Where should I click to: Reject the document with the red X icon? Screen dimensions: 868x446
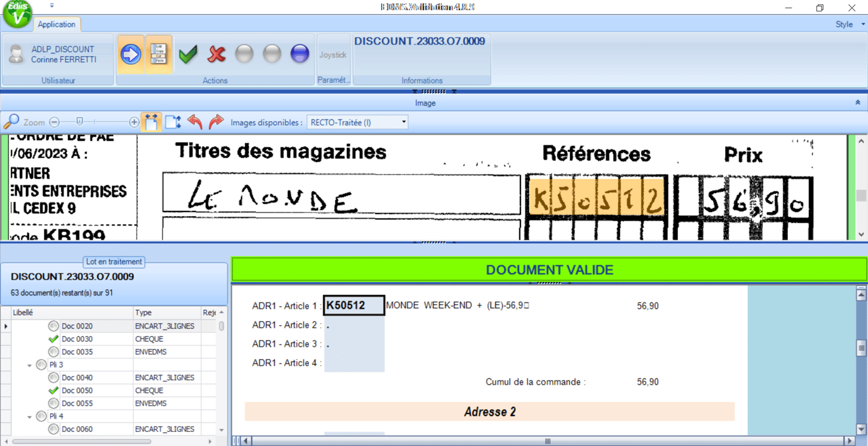tap(216, 53)
